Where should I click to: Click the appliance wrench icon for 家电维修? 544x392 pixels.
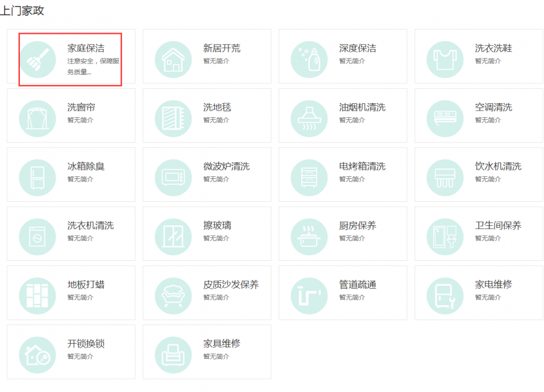tap(445, 296)
